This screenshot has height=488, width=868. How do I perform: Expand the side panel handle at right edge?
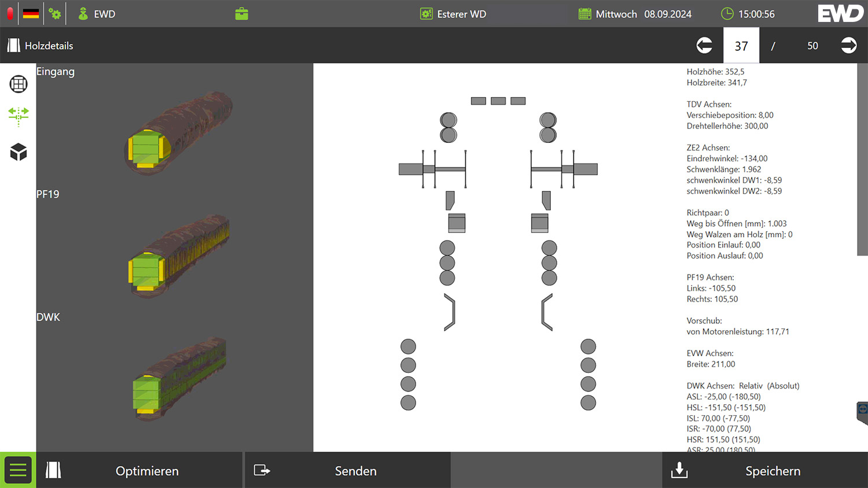tap(862, 412)
